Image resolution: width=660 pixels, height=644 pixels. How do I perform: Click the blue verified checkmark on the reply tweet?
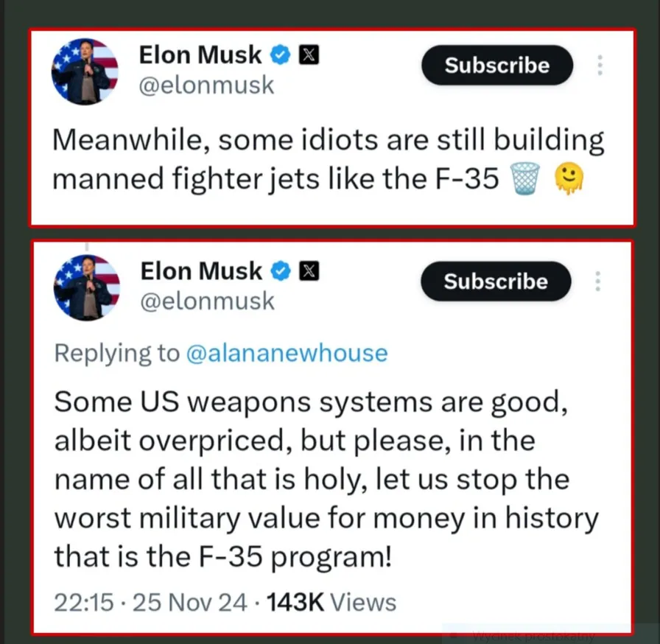278,270
